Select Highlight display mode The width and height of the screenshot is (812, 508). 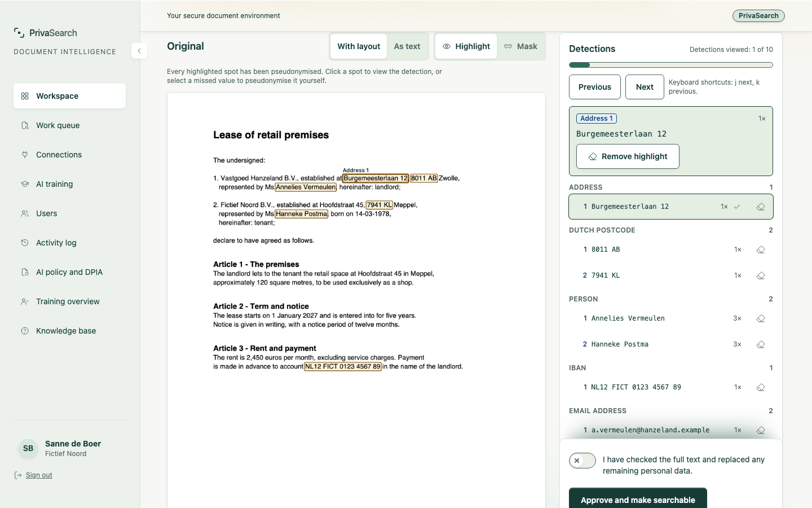click(x=466, y=46)
